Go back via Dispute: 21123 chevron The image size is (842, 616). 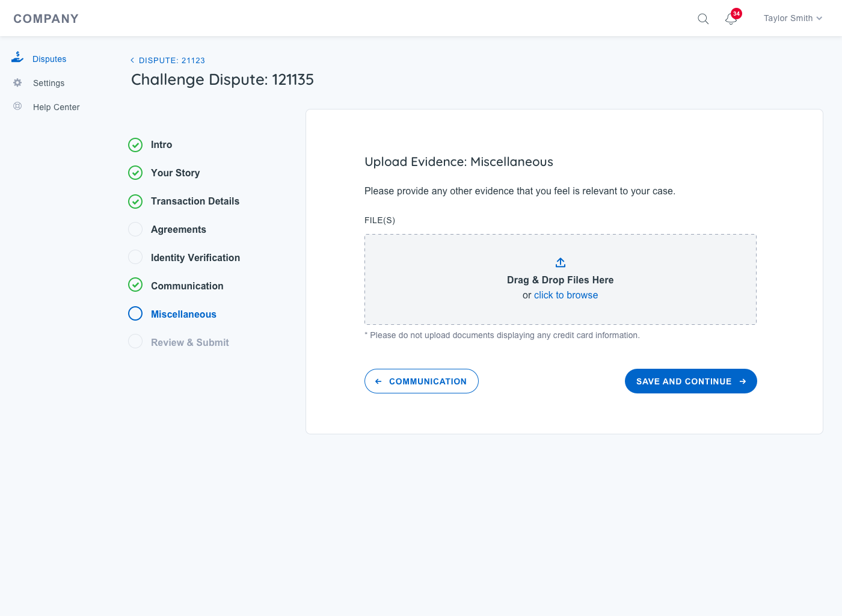132,60
